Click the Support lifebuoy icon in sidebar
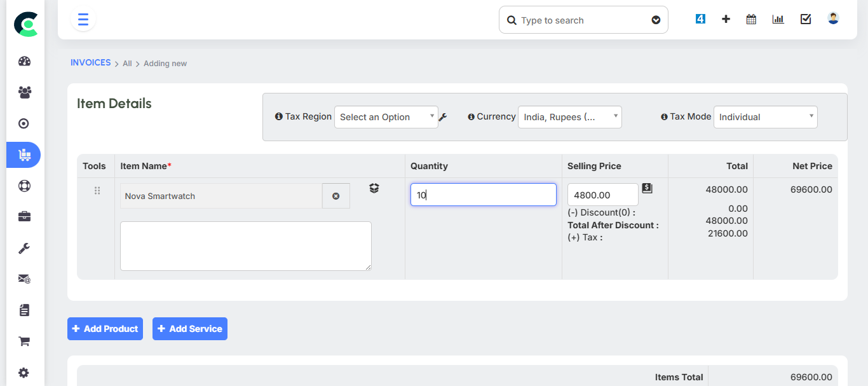The width and height of the screenshot is (868, 386). (x=24, y=186)
